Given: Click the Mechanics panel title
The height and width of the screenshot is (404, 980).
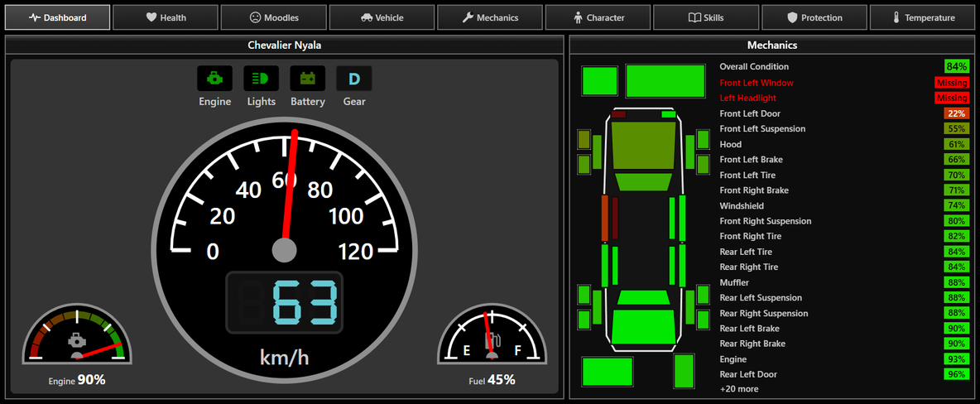Looking at the screenshot, I should (x=772, y=45).
